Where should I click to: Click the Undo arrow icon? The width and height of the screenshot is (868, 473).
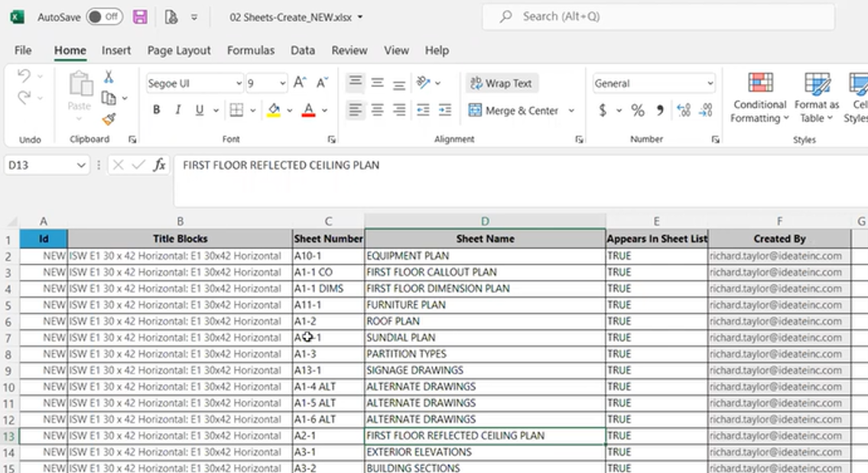[24, 75]
